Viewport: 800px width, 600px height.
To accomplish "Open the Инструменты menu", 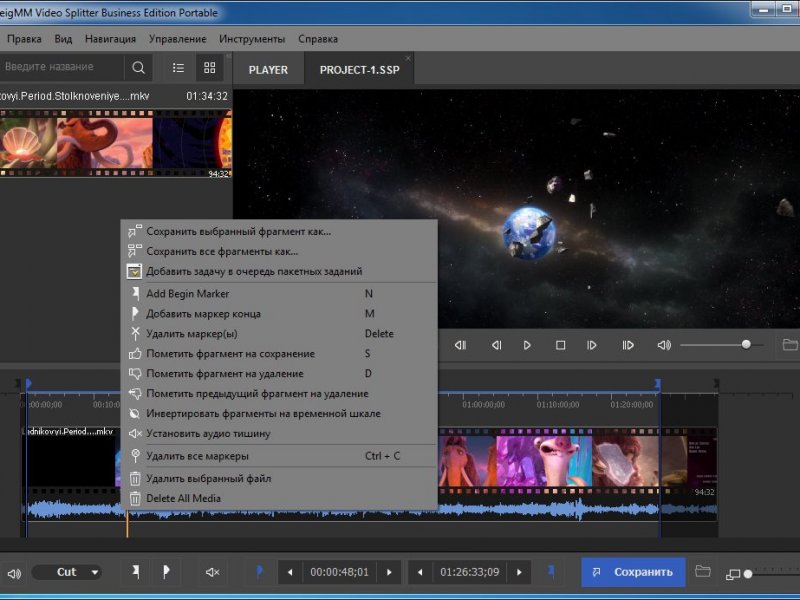I will point(252,39).
